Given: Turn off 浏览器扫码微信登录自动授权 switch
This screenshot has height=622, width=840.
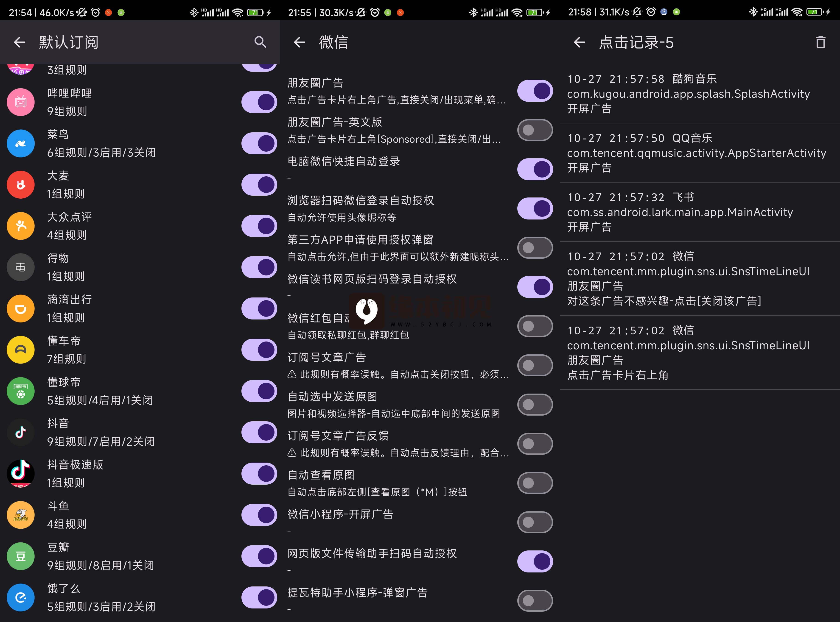Looking at the screenshot, I should [535, 208].
